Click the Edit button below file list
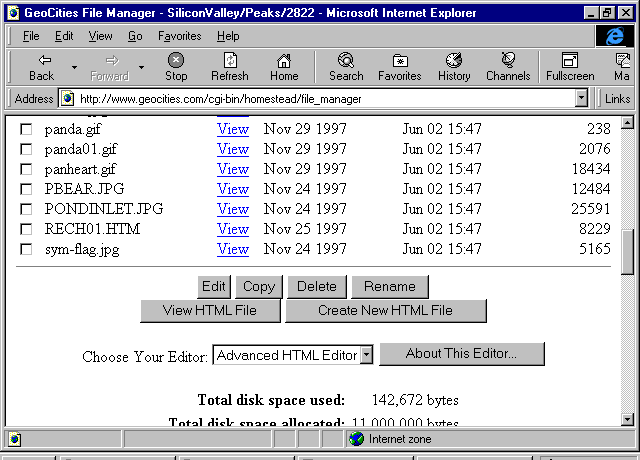The width and height of the screenshot is (640, 460). pos(214,287)
